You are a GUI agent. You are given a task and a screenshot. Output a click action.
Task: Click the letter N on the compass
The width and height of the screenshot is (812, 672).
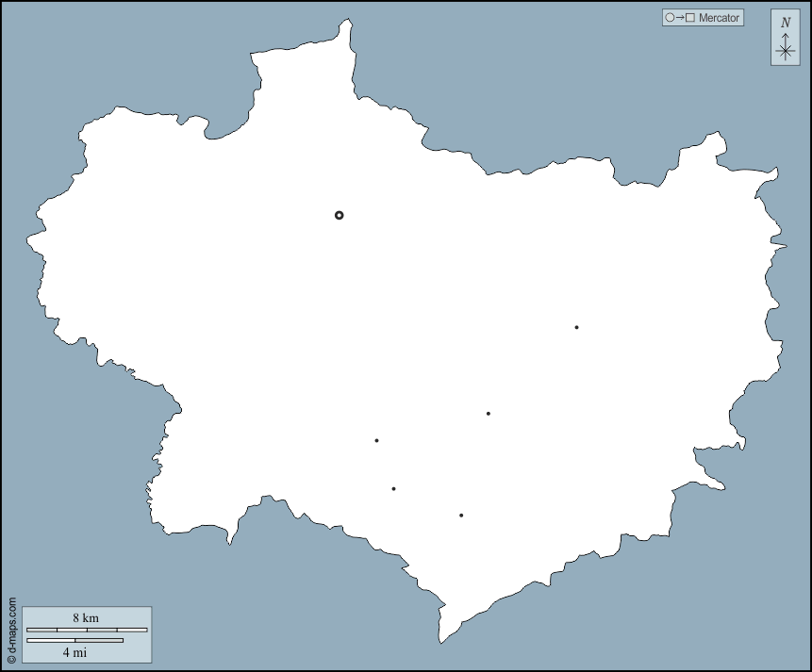[785, 23]
